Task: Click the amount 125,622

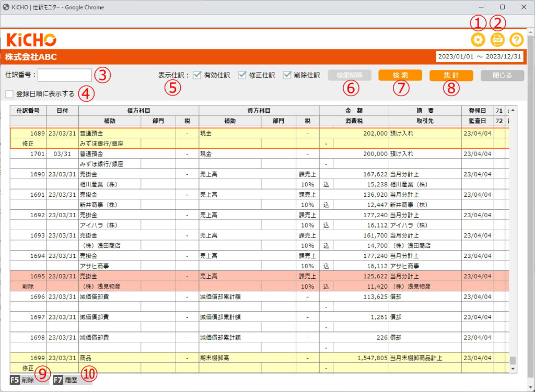Action: click(375, 276)
